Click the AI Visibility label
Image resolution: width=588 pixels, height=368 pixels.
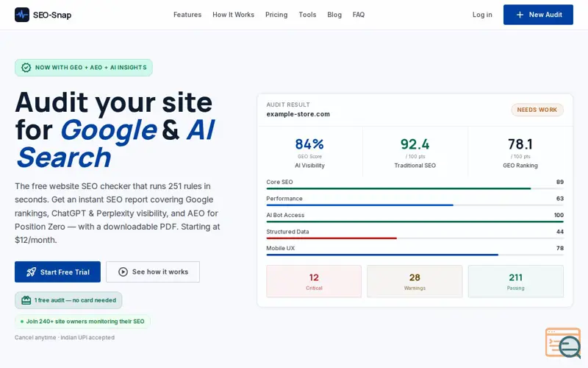309,166
